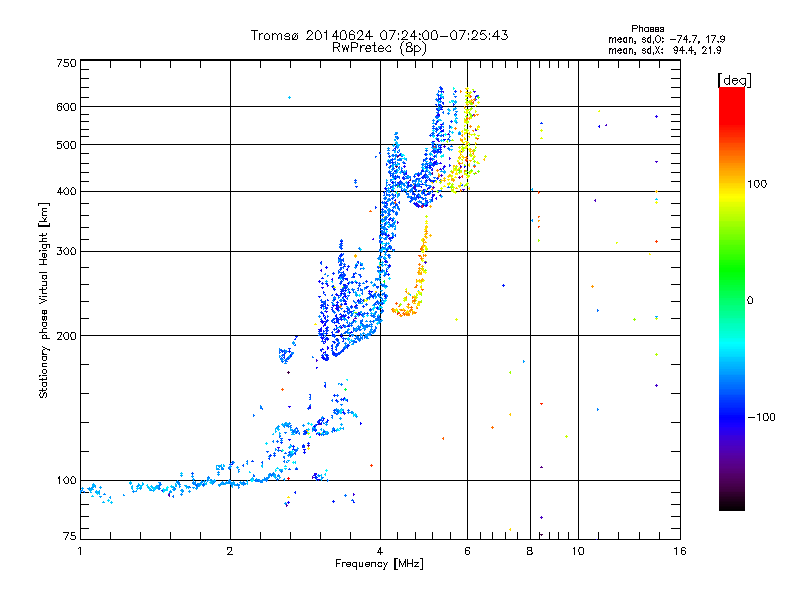The width and height of the screenshot is (800, 600).
Task: Click the isolated cyan point near 600 km
Action: pos(290,97)
